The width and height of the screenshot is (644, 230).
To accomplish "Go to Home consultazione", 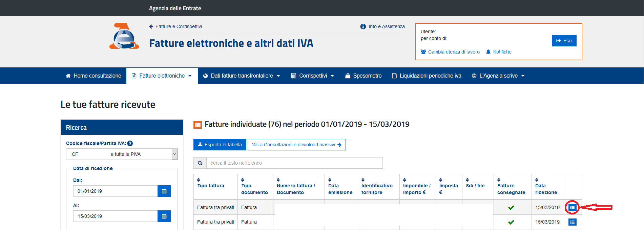I will click(x=94, y=76).
